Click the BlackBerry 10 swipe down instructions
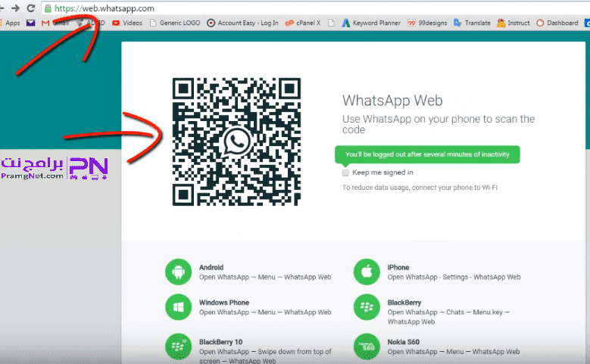This screenshot has height=364, width=590. tap(265, 356)
